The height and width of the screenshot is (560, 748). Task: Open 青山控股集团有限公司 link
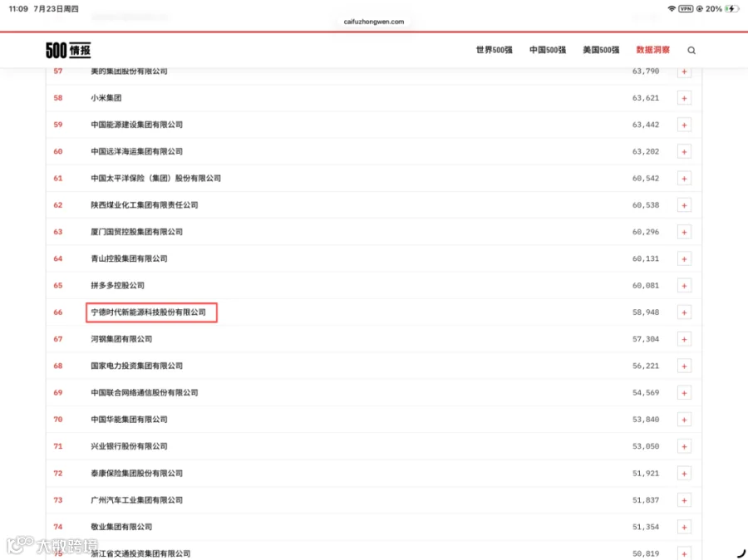click(129, 258)
